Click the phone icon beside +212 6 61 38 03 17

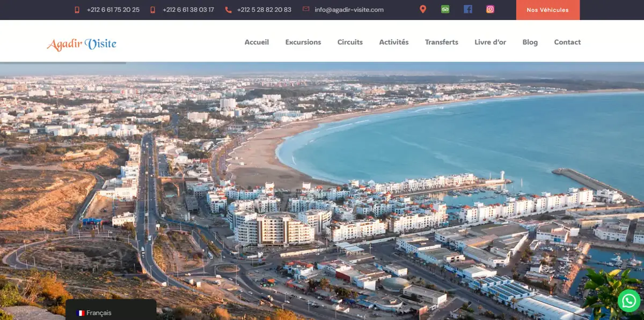point(152,10)
